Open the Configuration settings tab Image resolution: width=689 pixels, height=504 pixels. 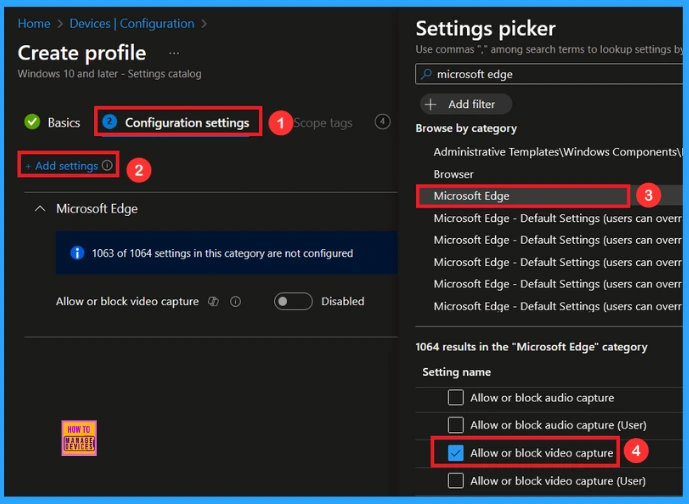coord(178,122)
